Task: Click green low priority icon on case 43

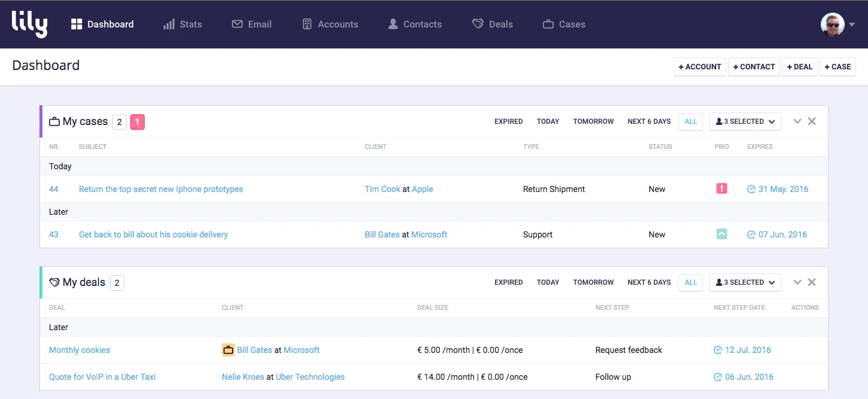Action: [x=722, y=234]
